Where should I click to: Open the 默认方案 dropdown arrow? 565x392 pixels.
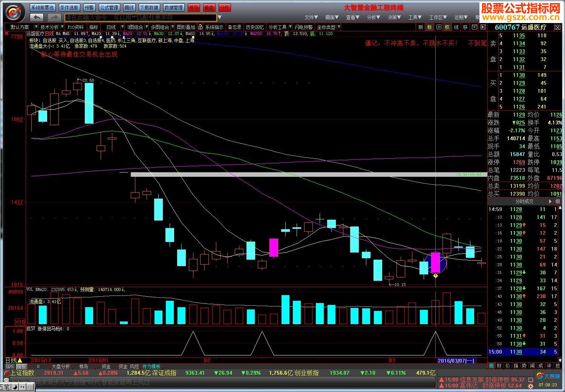point(36,27)
